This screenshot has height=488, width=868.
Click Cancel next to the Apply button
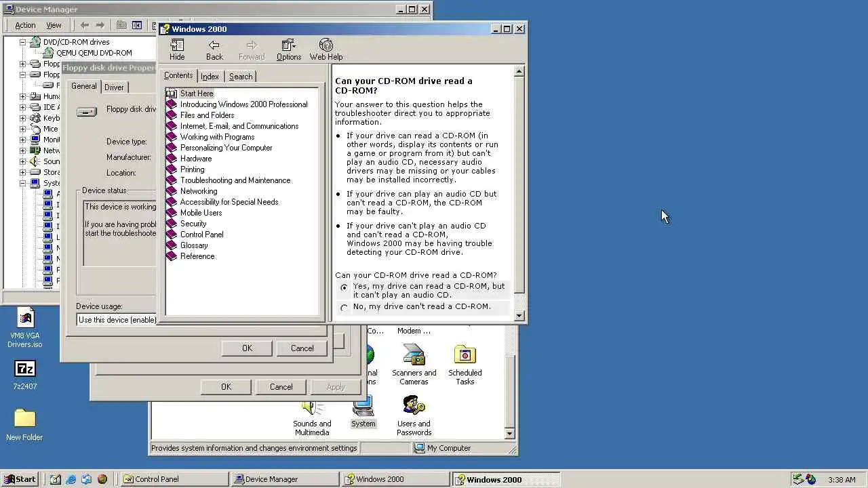point(281,387)
